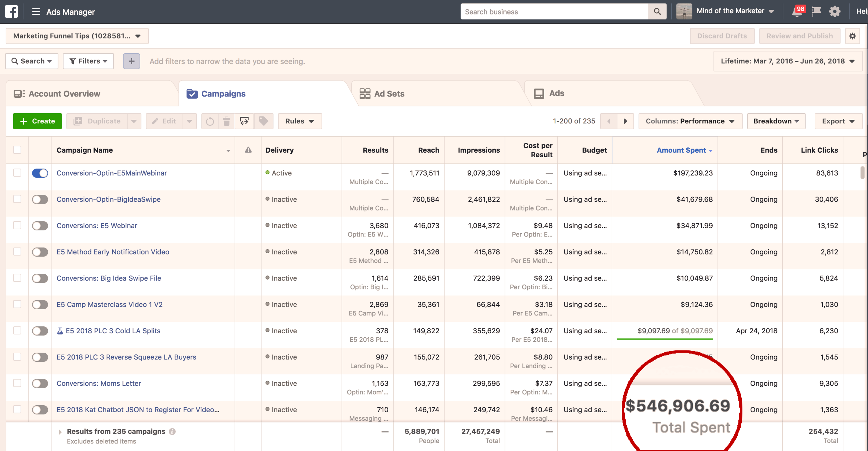Toggle on Conversions: E5 Webinar campaign
Screen dimensions: 868x451
[x=40, y=226]
